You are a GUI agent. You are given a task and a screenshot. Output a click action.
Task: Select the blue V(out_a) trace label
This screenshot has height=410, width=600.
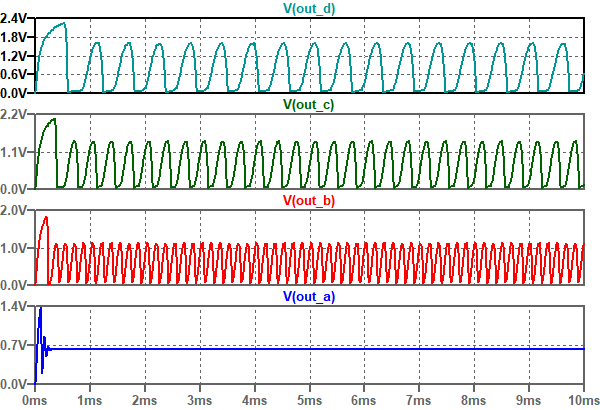[310, 297]
